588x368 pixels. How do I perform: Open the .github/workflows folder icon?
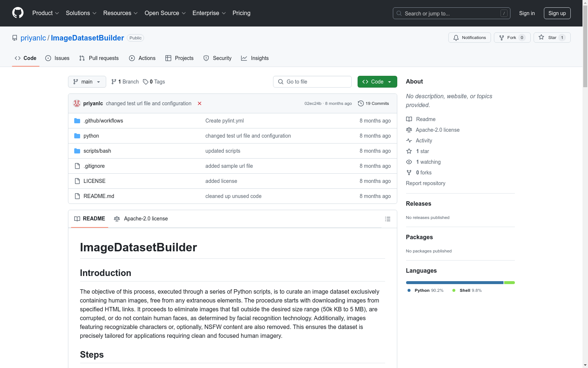pyautogui.click(x=77, y=121)
